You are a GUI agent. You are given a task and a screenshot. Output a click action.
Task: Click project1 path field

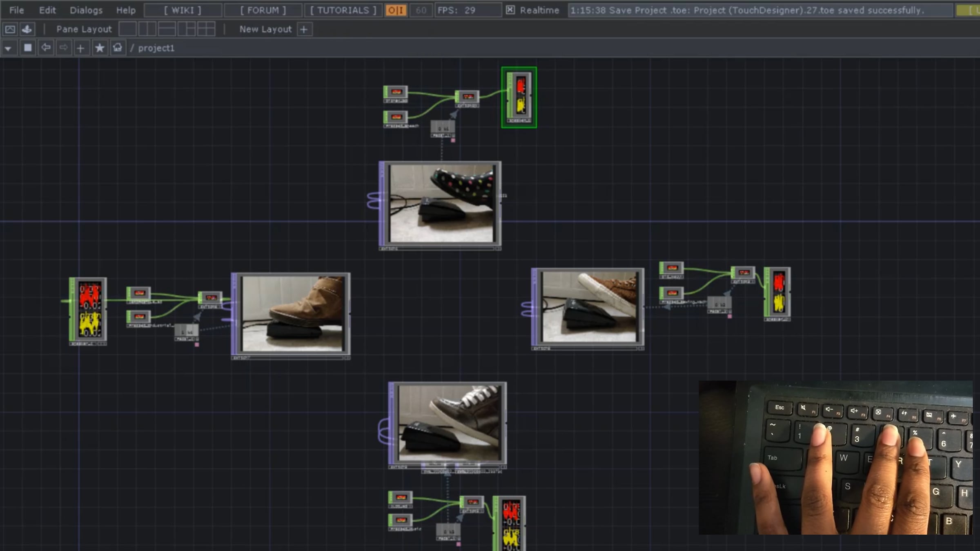click(156, 48)
